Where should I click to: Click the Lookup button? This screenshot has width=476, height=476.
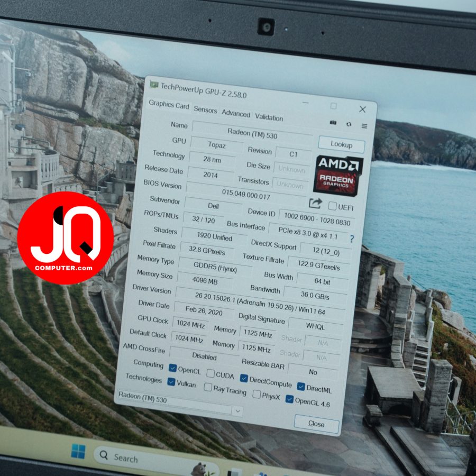pos(342,144)
